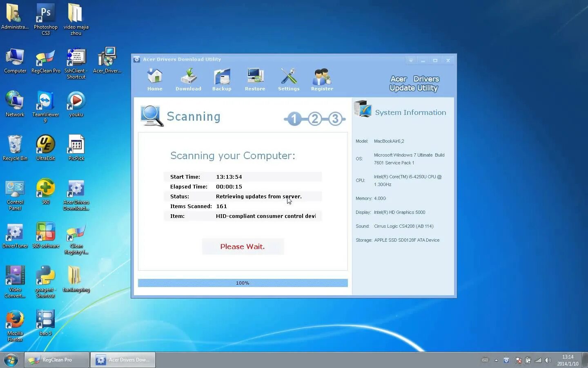Minimize the Acer Drivers utility window
This screenshot has width=588, height=368.
pos(423,61)
